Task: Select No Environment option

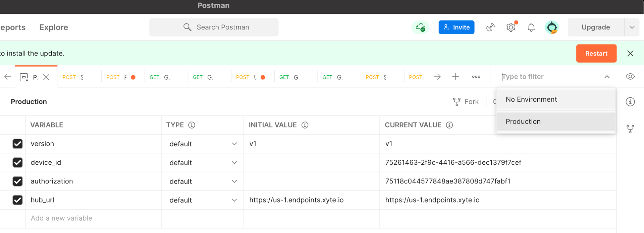Action: pyautogui.click(x=556, y=99)
